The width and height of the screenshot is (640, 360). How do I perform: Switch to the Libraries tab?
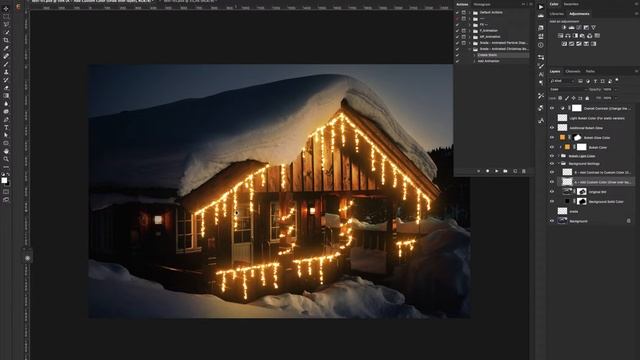[556, 14]
